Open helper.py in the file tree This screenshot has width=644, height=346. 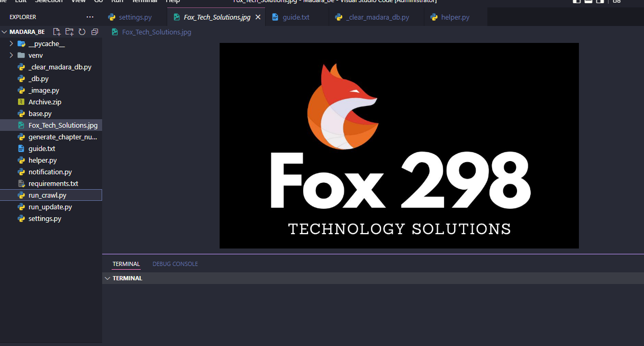click(x=51, y=160)
